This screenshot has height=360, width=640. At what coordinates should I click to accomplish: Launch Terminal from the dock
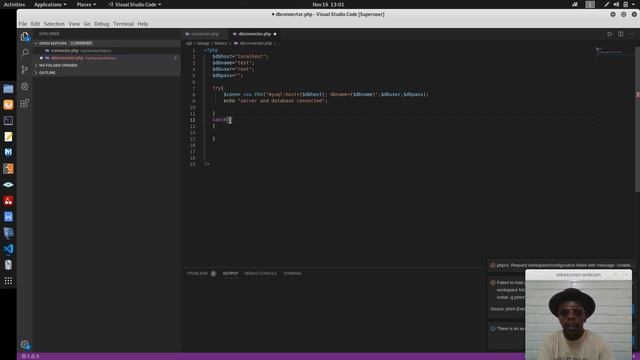[x=8, y=120]
